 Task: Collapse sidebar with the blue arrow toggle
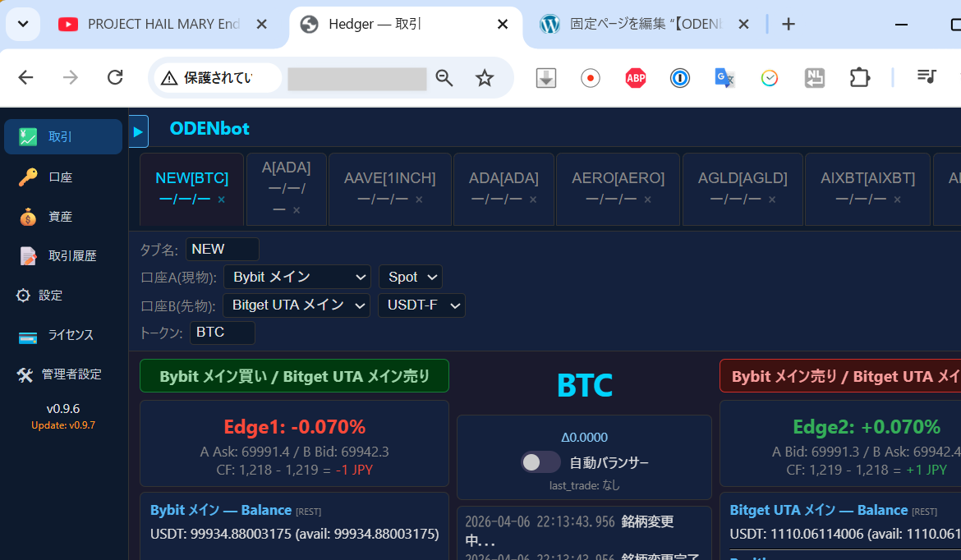(x=139, y=131)
